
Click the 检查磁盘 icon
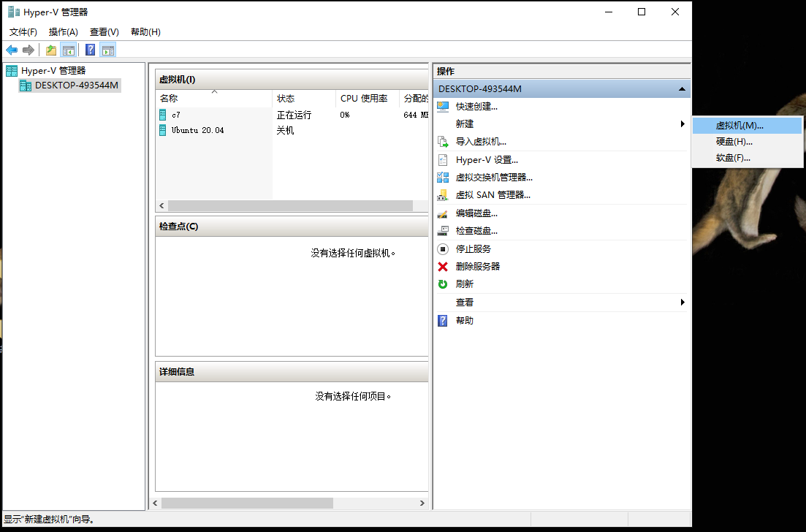coord(443,231)
